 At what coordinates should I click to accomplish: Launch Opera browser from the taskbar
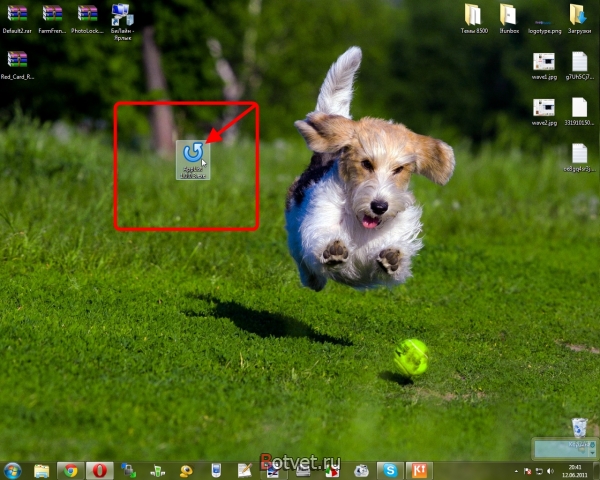coord(99,470)
